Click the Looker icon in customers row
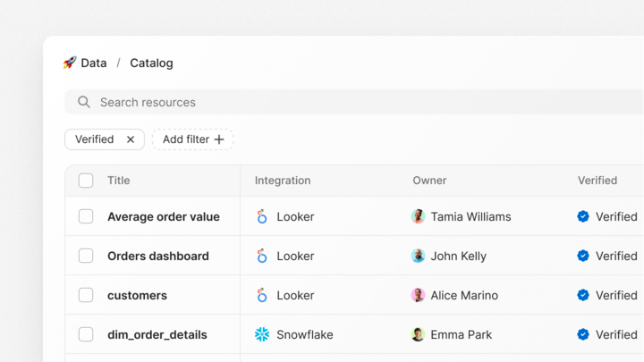 (262, 295)
